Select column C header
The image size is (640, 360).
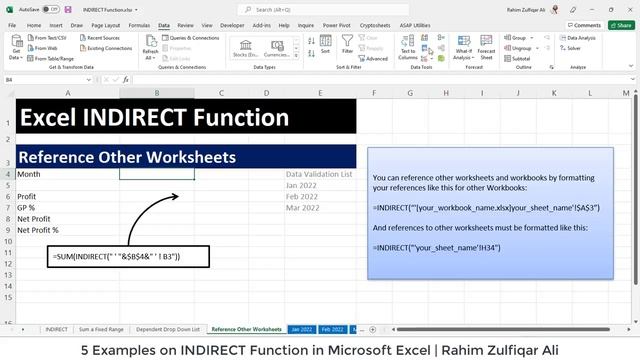click(221, 93)
